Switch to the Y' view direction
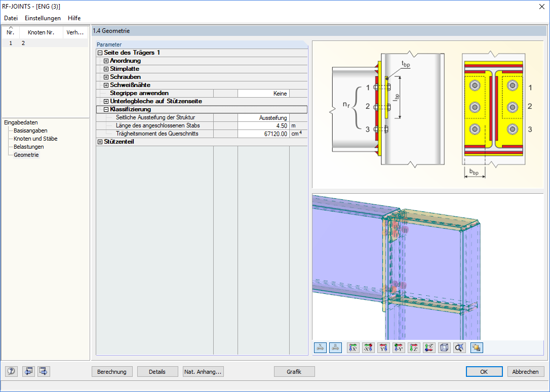 pyautogui.click(x=383, y=347)
